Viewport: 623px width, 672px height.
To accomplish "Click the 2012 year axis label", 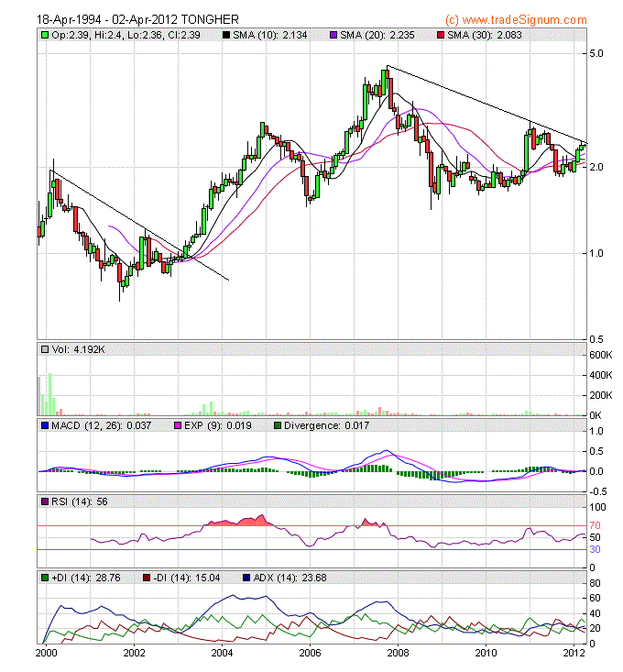I will click(x=574, y=653).
